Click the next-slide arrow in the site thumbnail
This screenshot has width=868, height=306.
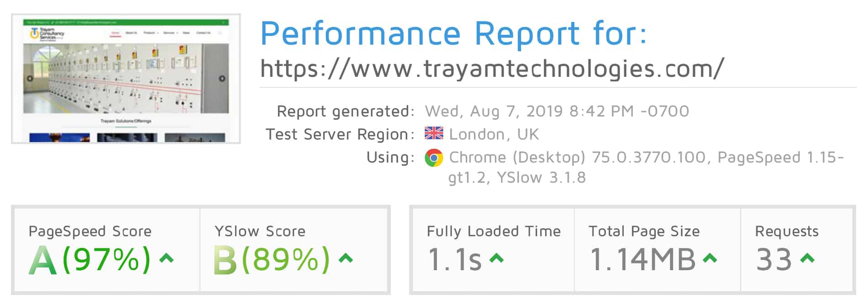[222, 78]
